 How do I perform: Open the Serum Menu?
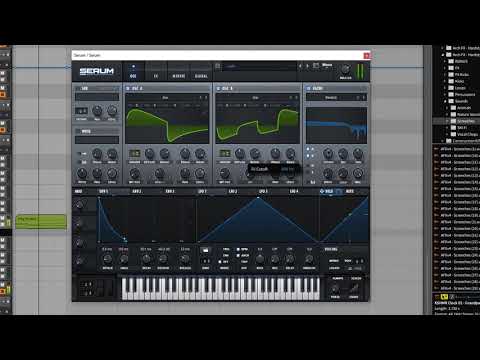(x=327, y=65)
